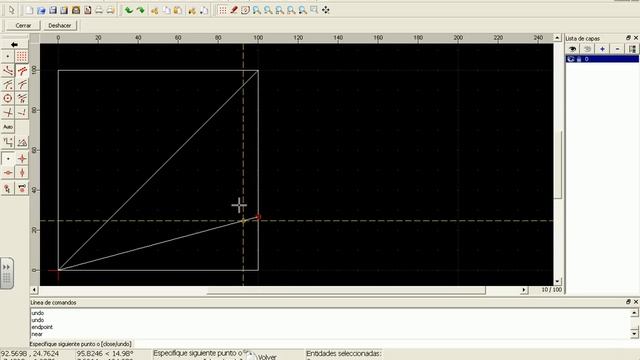
Task: Click the Deshacer button
Action: point(60,25)
